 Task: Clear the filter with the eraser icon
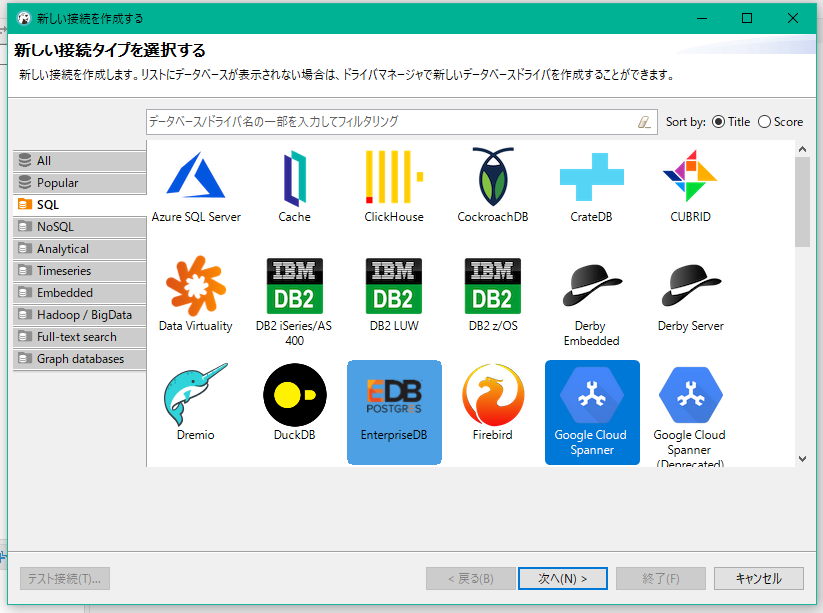(x=644, y=122)
